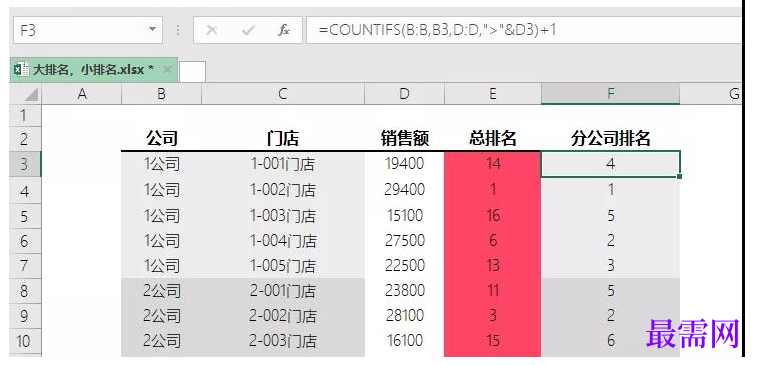
Task: Select the 1-003门店 cell
Action: pyautogui.click(x=283, y=215)
